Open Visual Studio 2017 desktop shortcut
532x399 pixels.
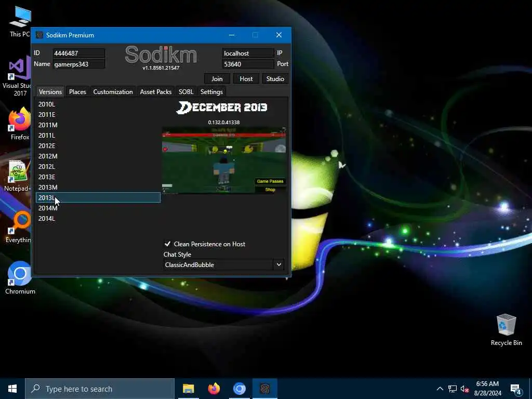coord(17,76)
